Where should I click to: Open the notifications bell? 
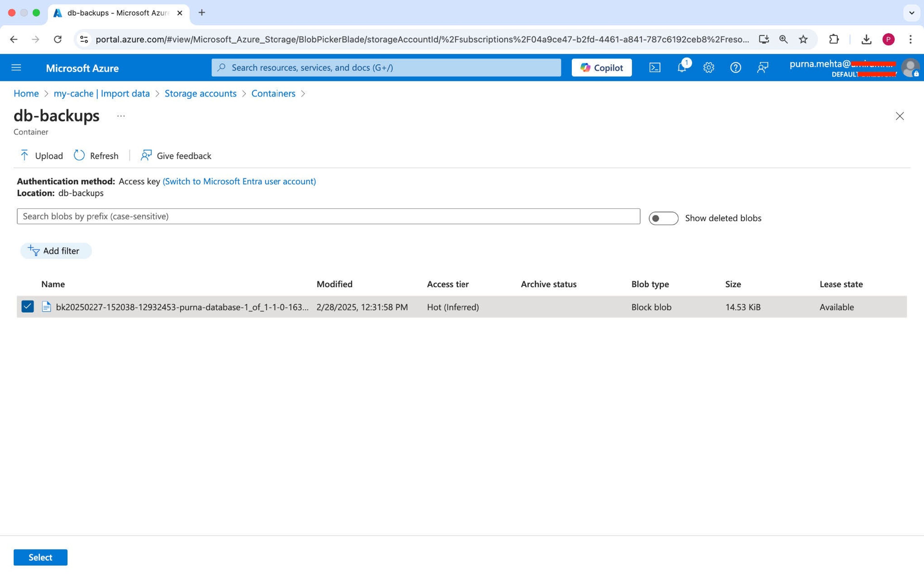pos(682,68)
